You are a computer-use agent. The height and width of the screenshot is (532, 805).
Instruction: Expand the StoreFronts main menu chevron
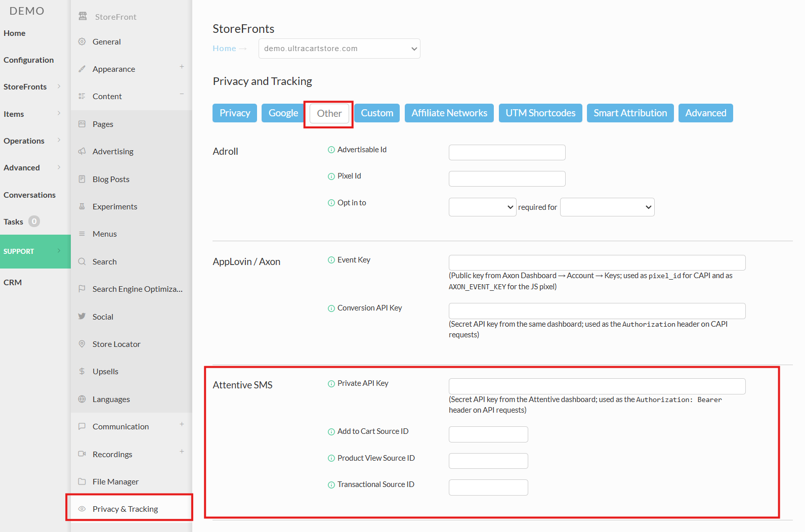[x=59, y=86]
